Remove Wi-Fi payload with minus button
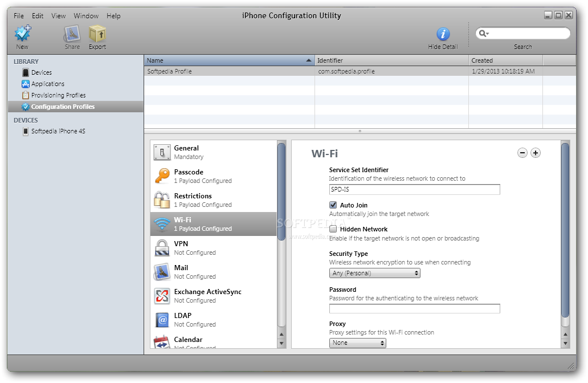The width and height of the screenshot is (588, 383). (522, 153)
